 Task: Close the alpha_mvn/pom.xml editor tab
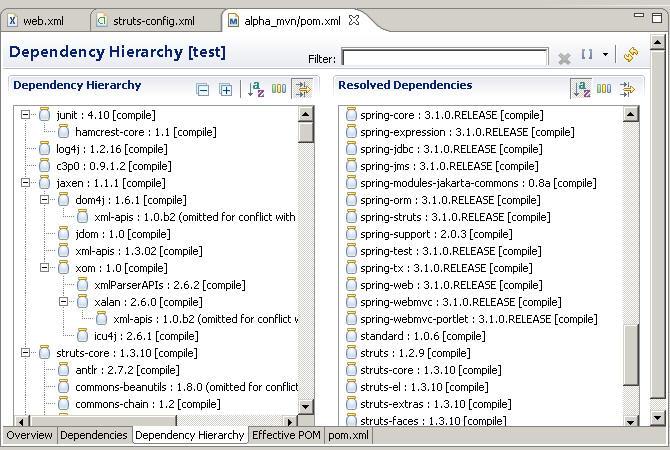click(352, 20)
